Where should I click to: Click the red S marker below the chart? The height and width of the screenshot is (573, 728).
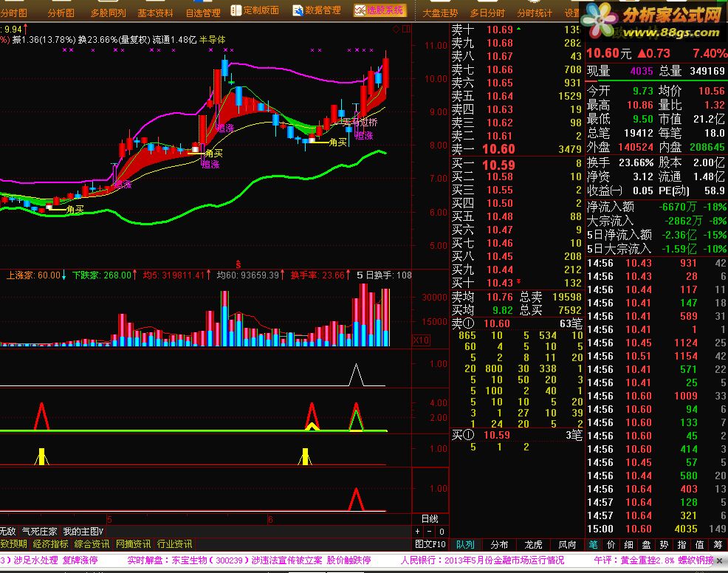[238, 264]
